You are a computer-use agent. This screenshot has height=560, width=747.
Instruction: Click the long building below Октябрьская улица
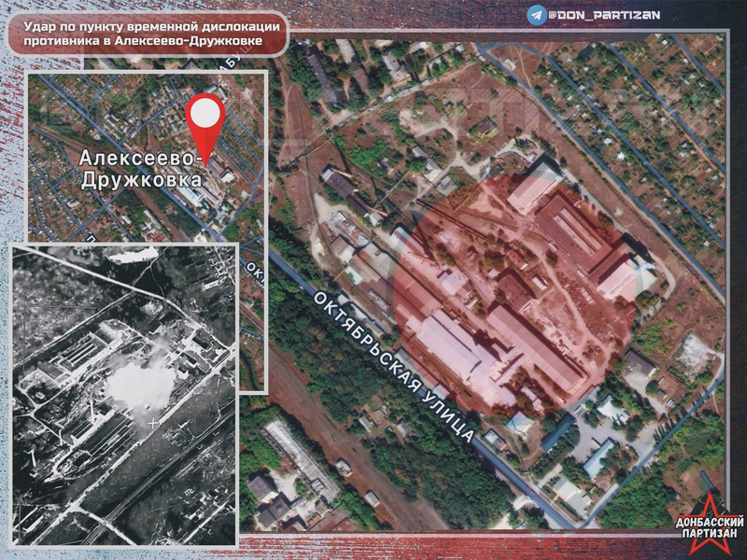coord(297,457)
